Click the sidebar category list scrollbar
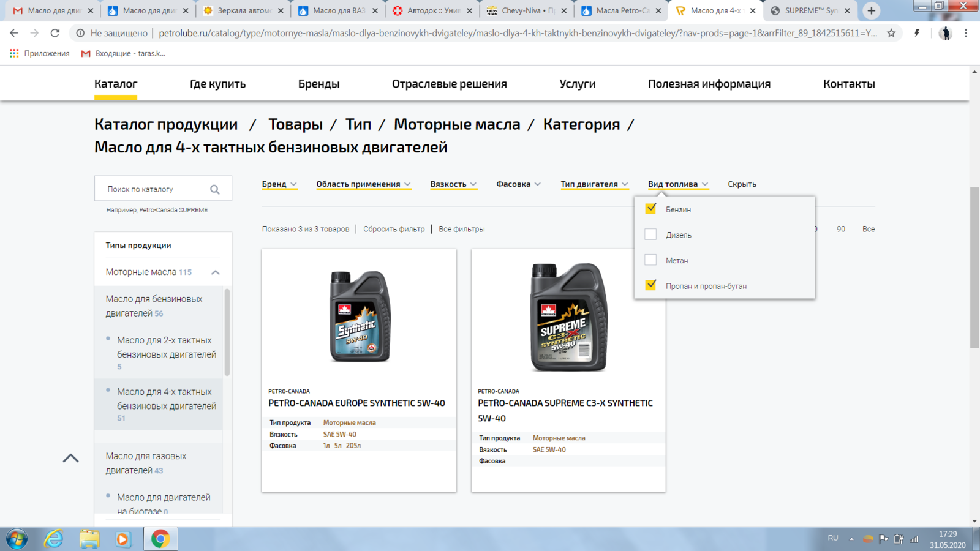Image resolution: width=980 pixels, height=551 pixels. pyautogui.click(x=227, y=332)
